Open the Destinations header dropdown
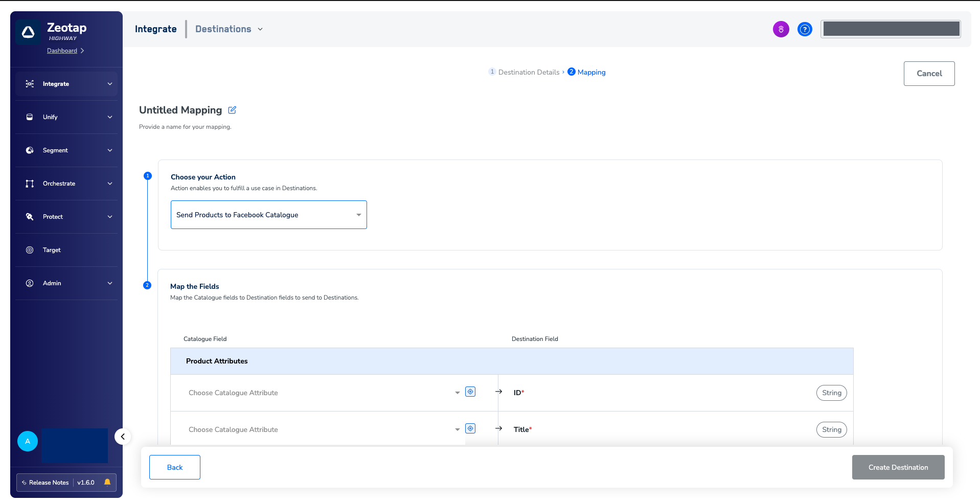 tap(229, 29)
